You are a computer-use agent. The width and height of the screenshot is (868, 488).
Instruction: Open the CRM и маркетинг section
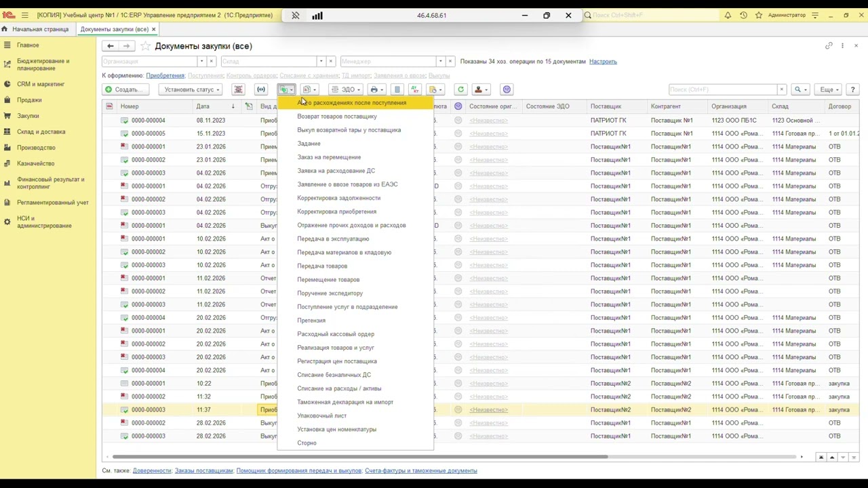(x=41, y=84)
